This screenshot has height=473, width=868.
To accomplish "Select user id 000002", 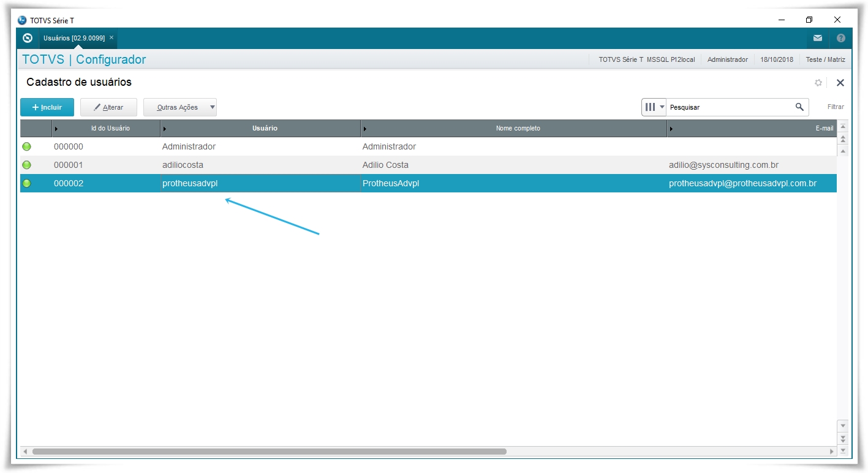I will pyautogui.click(x=69, y=183).
